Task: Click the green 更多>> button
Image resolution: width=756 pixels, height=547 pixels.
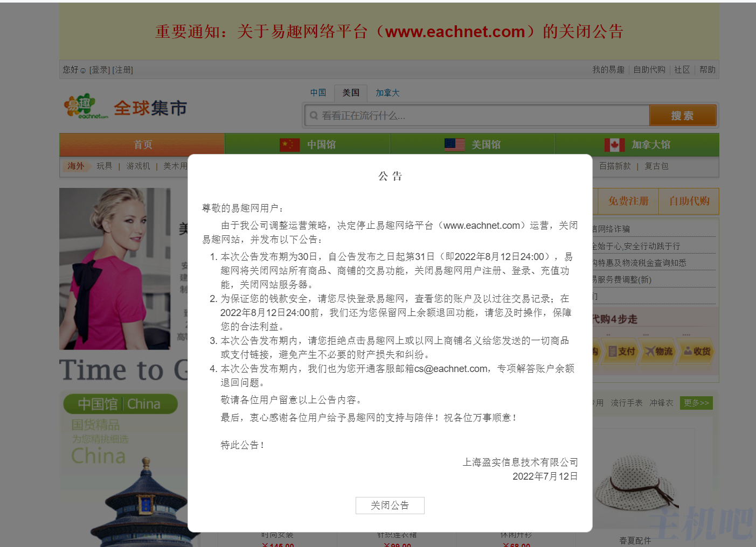Action: pyautogui.click(x=696, y=403)
